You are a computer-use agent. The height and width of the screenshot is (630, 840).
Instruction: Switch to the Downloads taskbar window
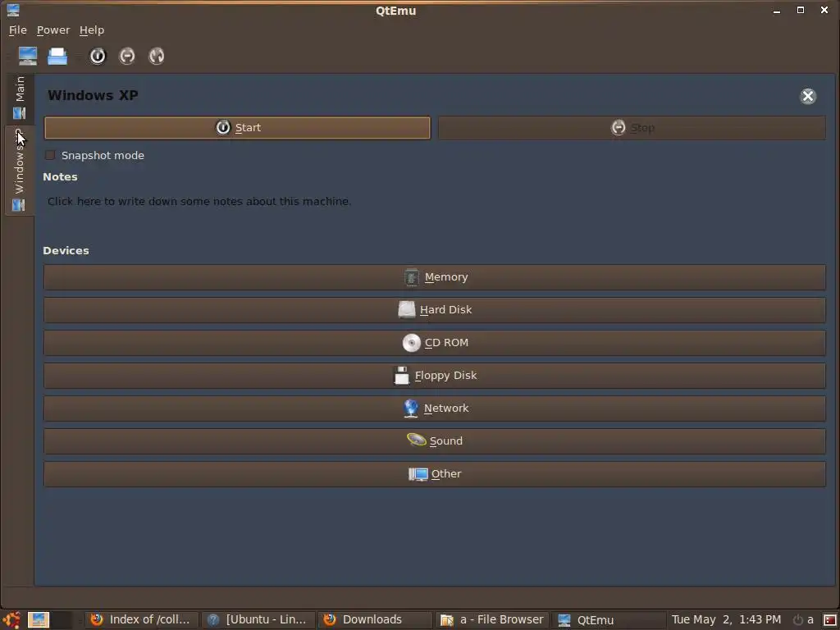374,620
